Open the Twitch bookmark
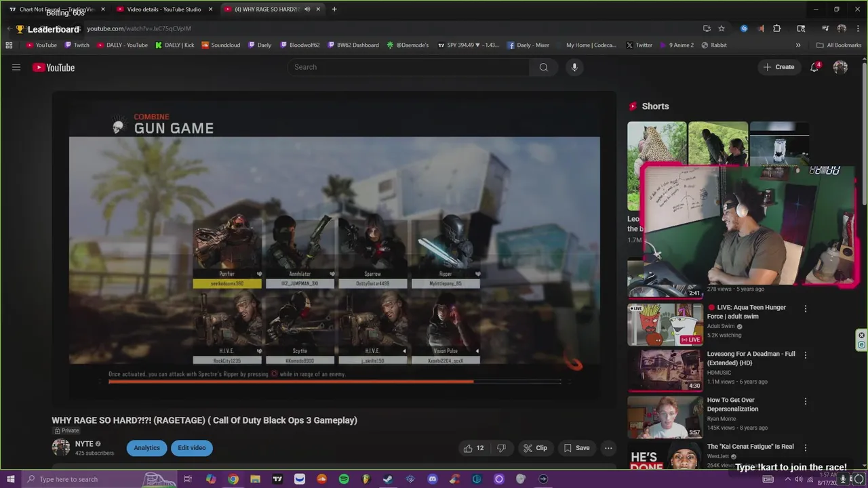Viewport: 868px width, 488px height. [x=77, y=45]
